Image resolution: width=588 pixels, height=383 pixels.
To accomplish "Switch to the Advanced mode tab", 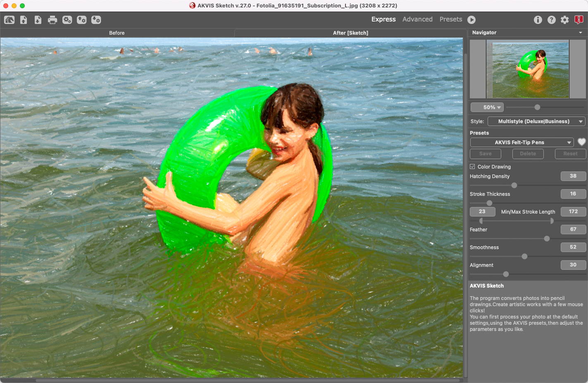I will 417,19.
